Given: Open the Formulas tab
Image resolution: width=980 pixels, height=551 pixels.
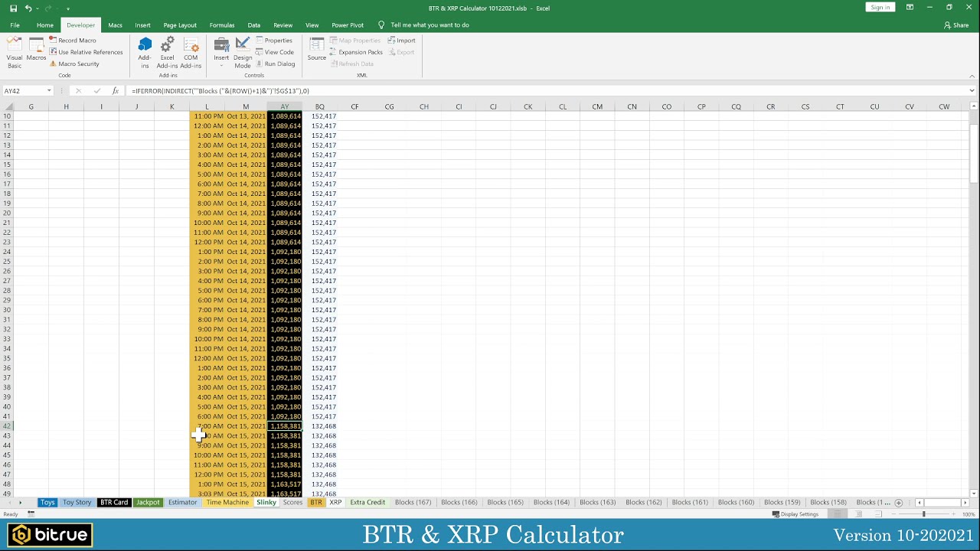Looking at the screenshot, I should (222, 25).
